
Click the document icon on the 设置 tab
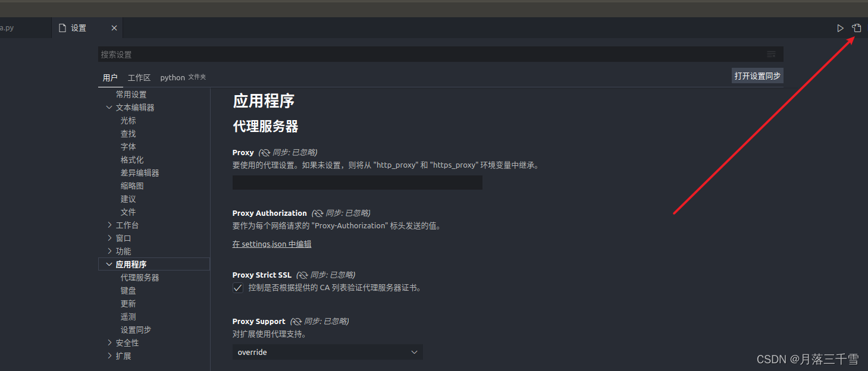[x=62, y=27]
